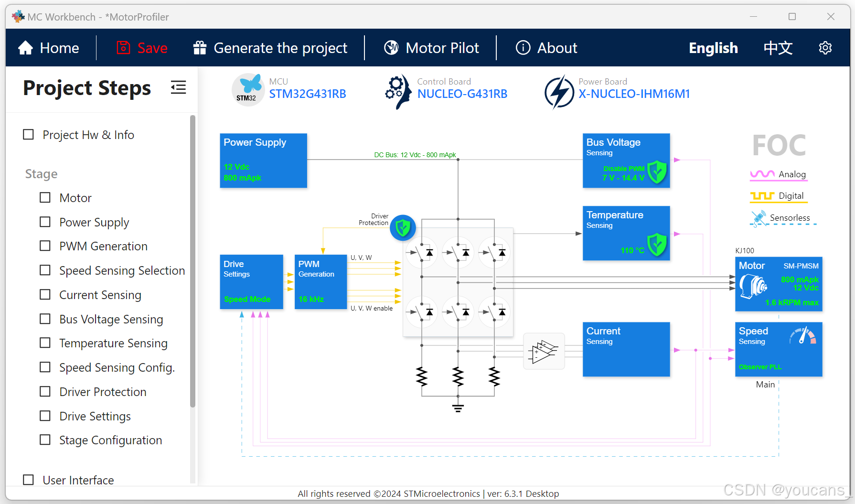Click the Control Board head-gears icon

coord(398,91)
